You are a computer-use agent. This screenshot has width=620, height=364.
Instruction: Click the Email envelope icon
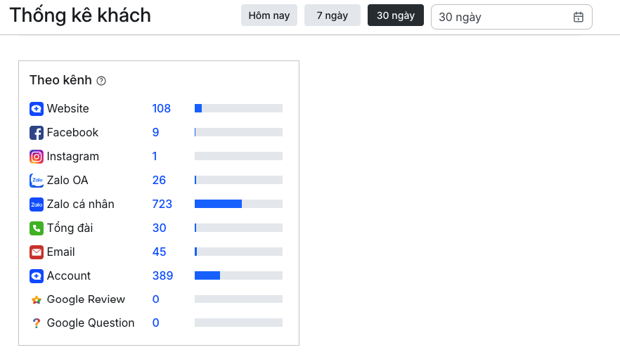(x=37, y=252)
